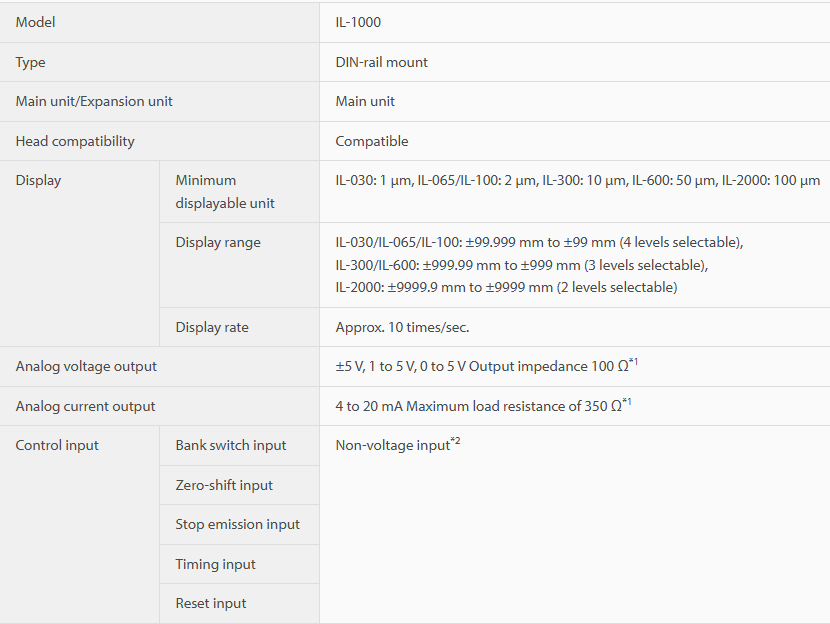This screenshot has width=830, height=624.
Task: Click the Analog voltage output label
Action: [x=86, y=366]
